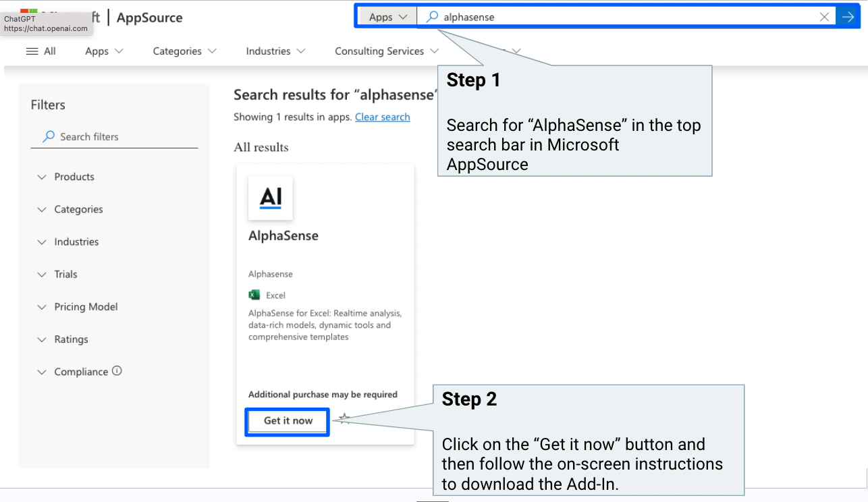Expand the Industries filter
868x502 pixels.
pyautogui.click(x=67, y=242)
